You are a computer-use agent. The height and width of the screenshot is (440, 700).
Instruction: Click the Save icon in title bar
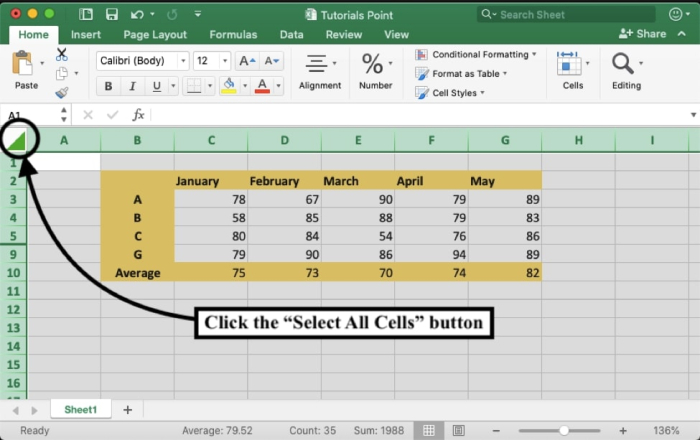111,15
